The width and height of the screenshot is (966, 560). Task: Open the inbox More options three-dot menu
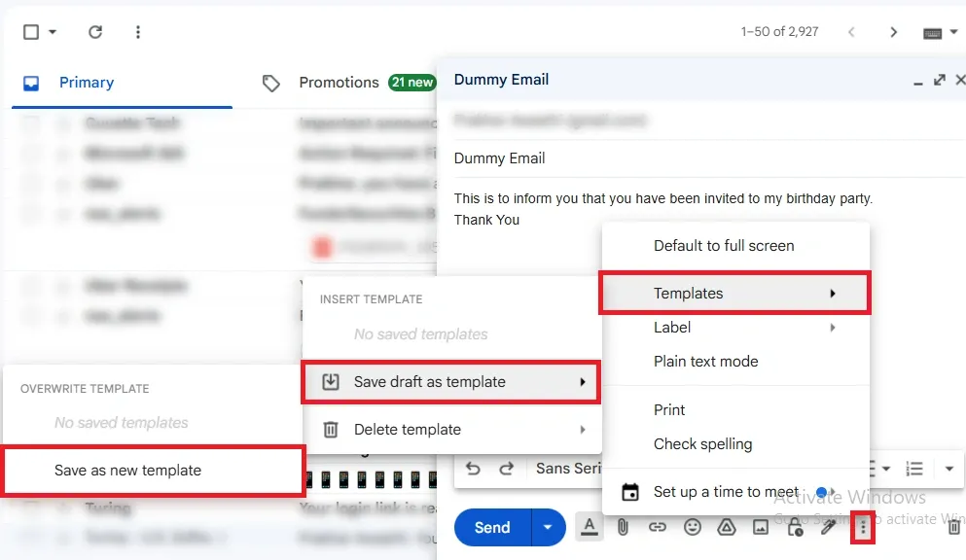[x=138, y=32]
